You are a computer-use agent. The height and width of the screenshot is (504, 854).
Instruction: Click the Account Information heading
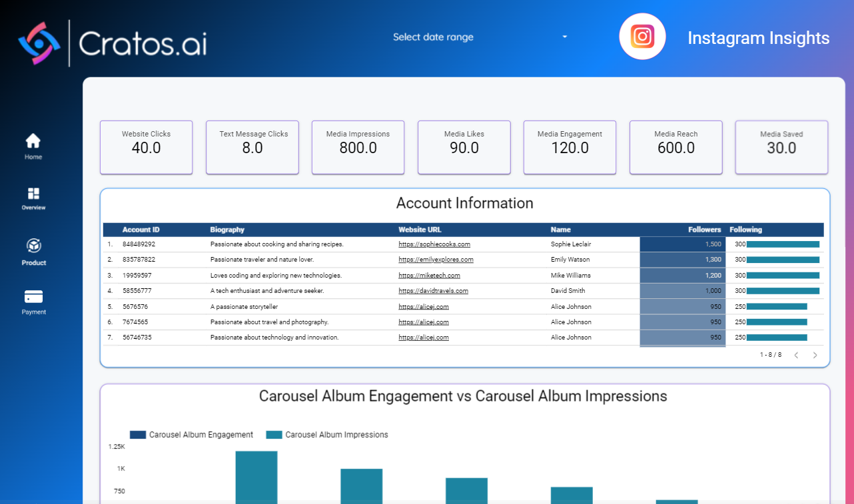(465, 203)
